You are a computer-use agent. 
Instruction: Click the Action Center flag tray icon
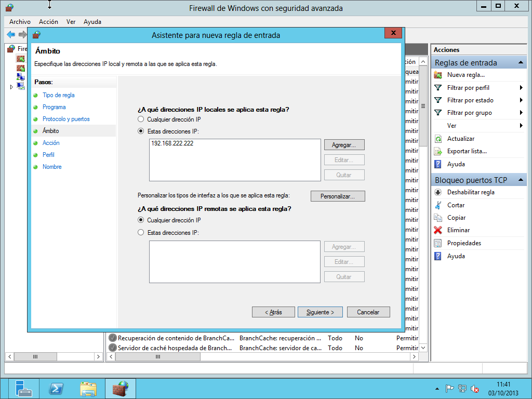point(450,389)
